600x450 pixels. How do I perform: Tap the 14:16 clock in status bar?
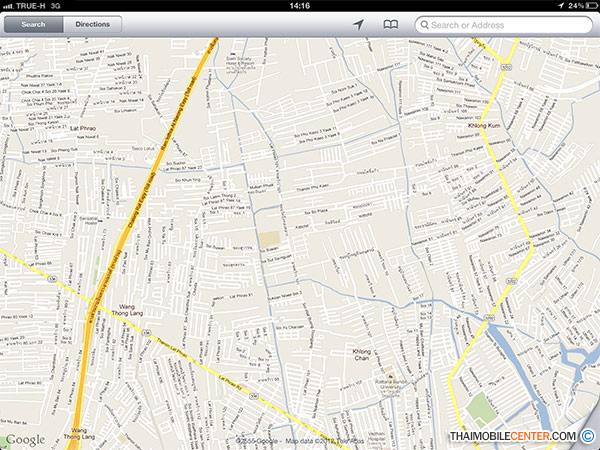(x=299, y=6)
